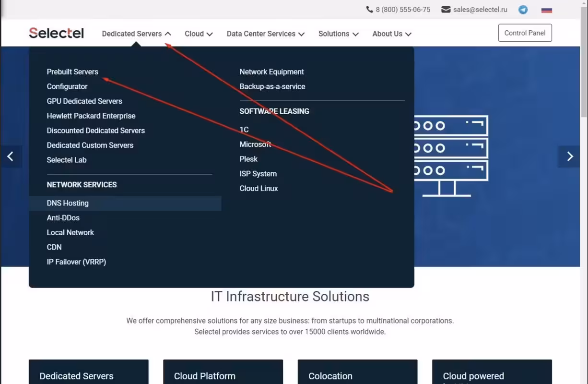Expand the Solutions menu

pyautogui.click(x=339, y=34)
